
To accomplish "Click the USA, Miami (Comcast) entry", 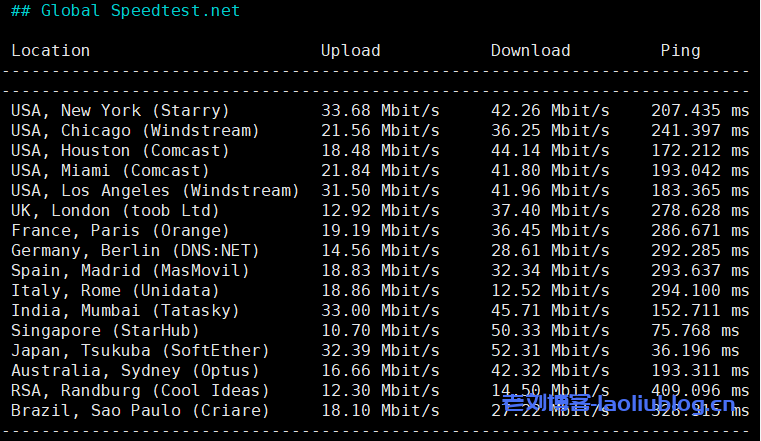I will (x=110, y=171).
